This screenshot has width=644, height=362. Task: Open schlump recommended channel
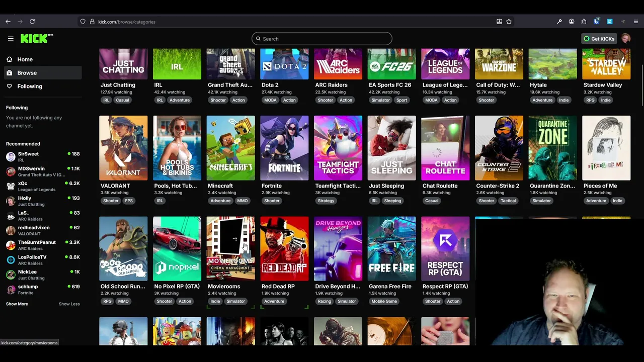click(42, 290)
